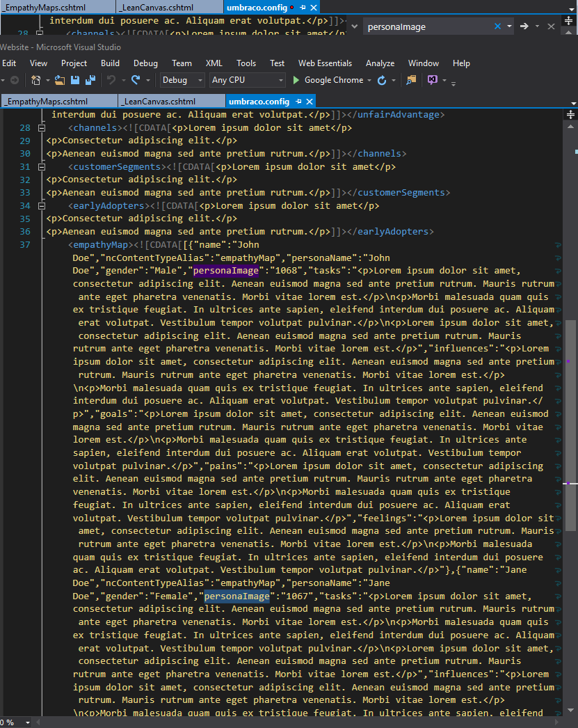Open a file using the folder icon in the toolbar
Viewport: 578px width, 728px height.
click(x=59, y=80)
